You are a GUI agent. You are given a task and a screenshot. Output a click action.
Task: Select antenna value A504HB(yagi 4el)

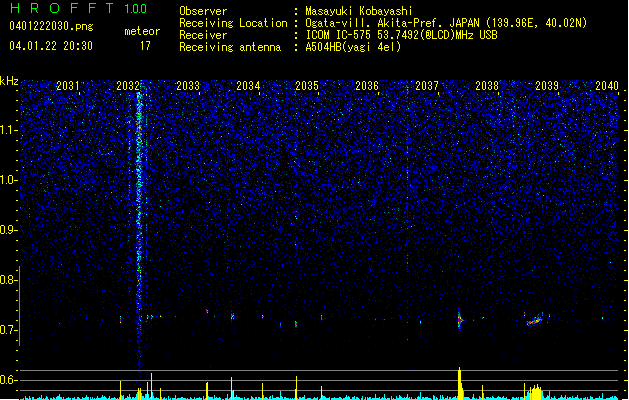(353, 47)
